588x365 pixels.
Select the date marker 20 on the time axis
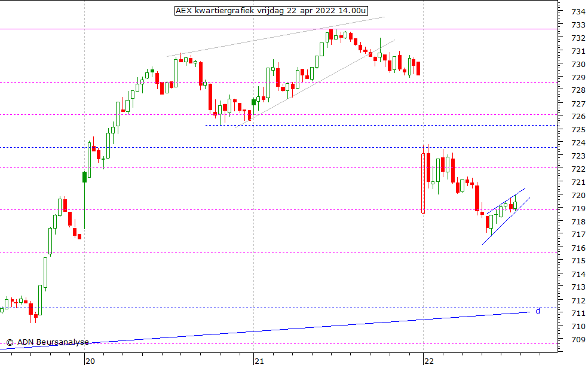coord(90,360)
